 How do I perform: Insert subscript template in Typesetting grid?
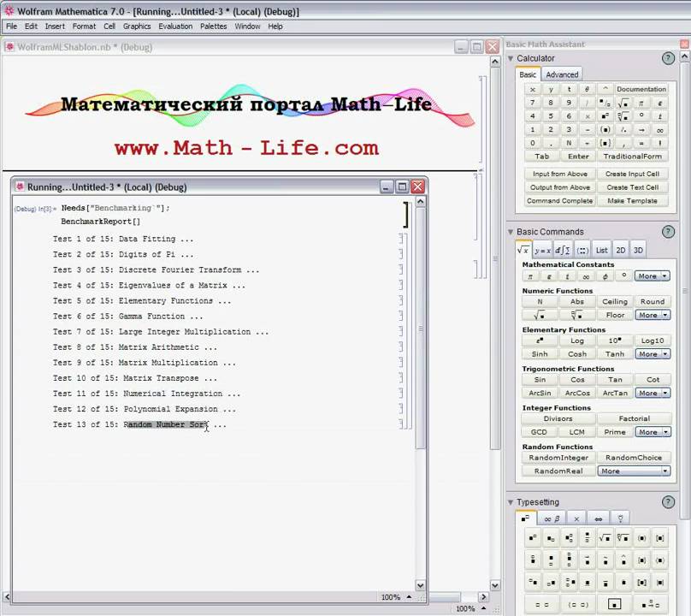coord(551,538)
